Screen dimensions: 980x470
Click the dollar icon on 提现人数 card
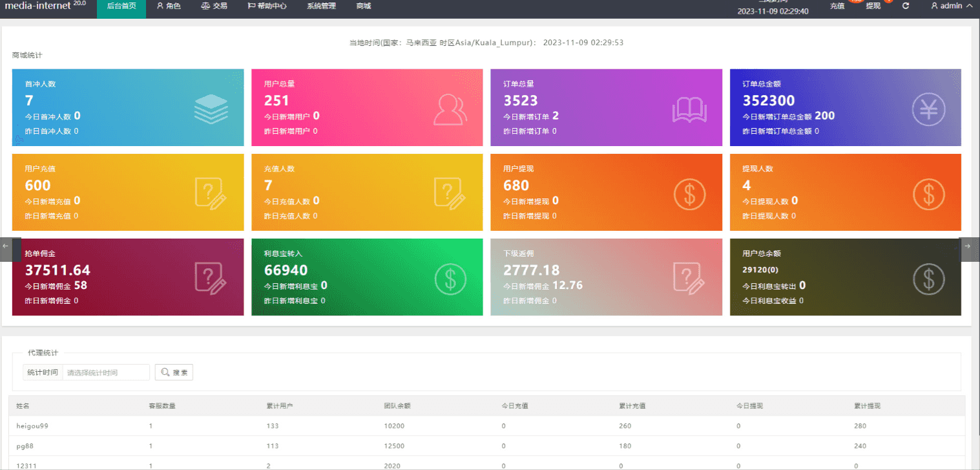tap(928, 194)
